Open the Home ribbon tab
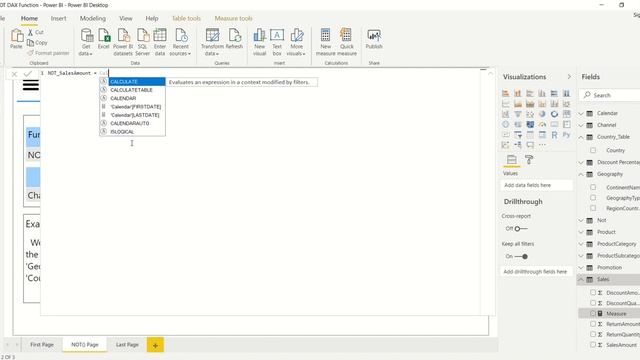Image resolution: width=640 pixels, height=360 pixels. click(x=29, y=18)
